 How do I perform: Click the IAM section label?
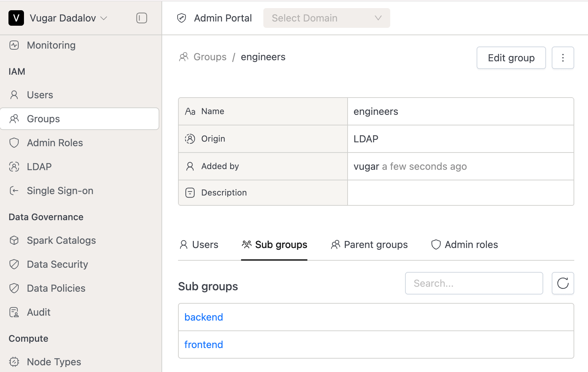(x=17, y=72)
